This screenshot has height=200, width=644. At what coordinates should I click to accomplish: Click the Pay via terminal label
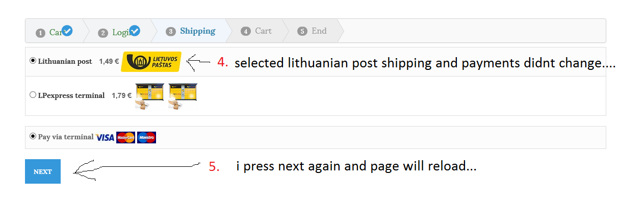tap(66, 137)
